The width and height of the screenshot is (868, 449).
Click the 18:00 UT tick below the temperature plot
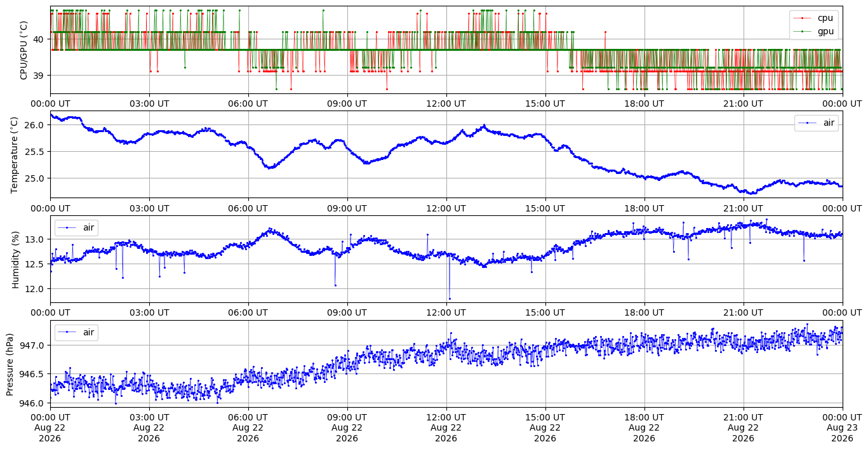(x=644, y=208)
